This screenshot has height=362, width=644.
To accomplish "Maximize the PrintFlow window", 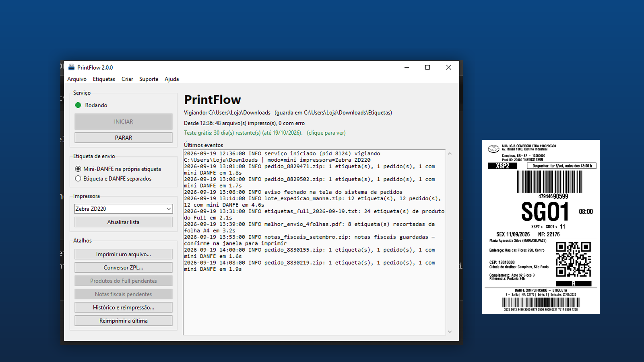I will click(x=427, y=67).
